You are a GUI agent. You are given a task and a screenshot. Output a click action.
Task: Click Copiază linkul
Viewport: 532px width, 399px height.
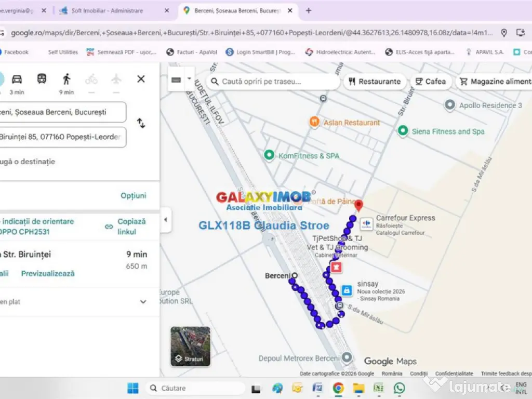[x=126, y=227]
